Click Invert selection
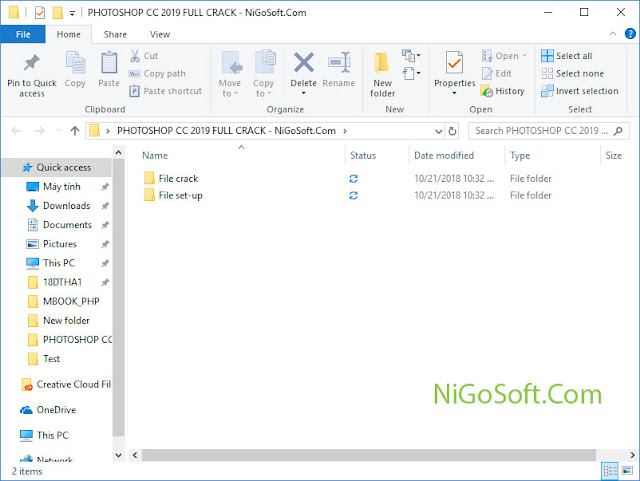The width and height of the screenshot is (640, 481). (580, 91)
